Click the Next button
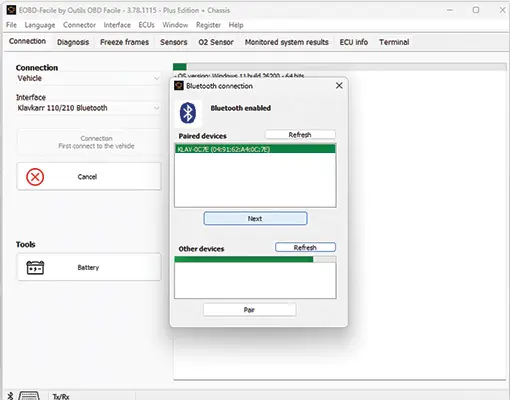The width and height of the screenshot is (510, 400). (x=255, y=219)
